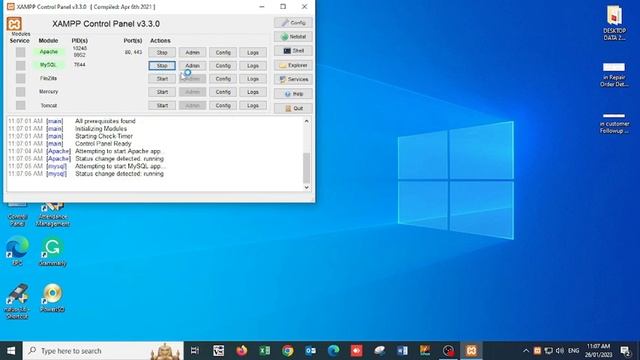Open Microsoft Edge desktop shortcut
This screenshot has width=640, height=360.
17,251
